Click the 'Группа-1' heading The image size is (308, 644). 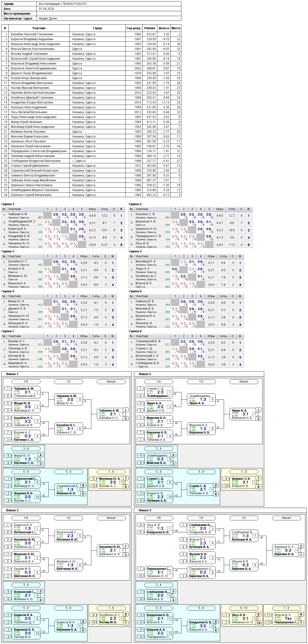[x=8, y=204]
